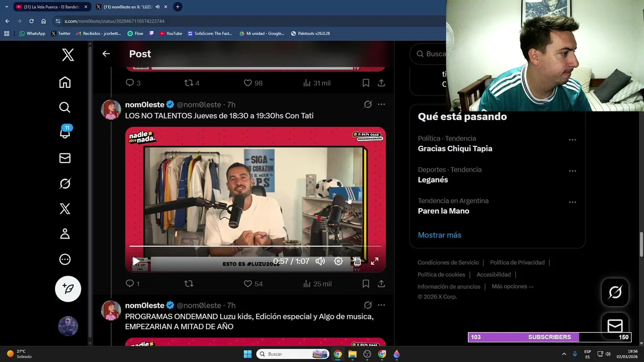View analytics of the 25 mil post

click(x=317, y=284)
